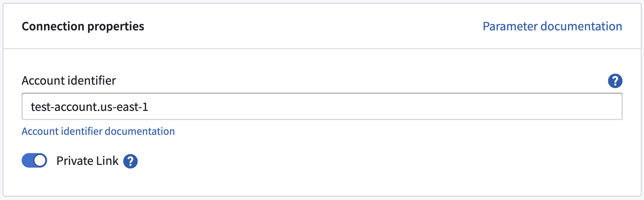Click the blue question mark after Private Link
Screen dimensions: 644x200
[130, 161]
